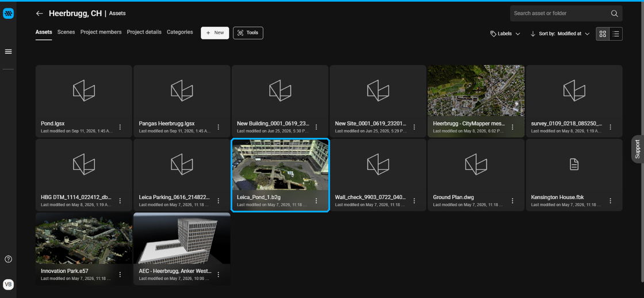Open options menu for Leica Parking_0616 asset
Image resolution: width=644 pixels, height=298 pixels.
tap(218, 201)
